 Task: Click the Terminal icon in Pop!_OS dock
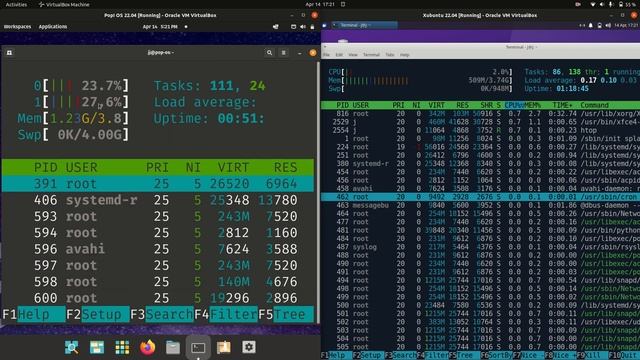(198, 347)
